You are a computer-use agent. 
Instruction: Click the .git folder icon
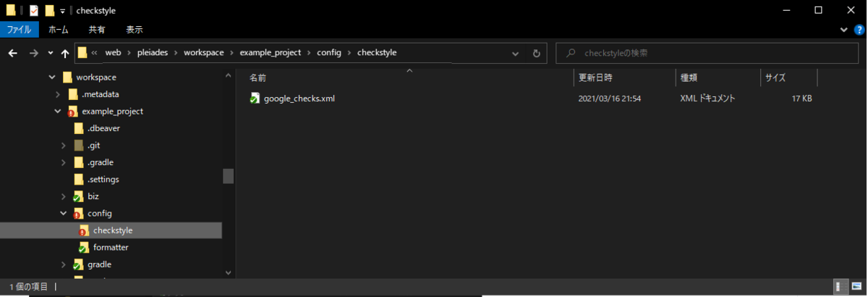click(x=79, y=145)
